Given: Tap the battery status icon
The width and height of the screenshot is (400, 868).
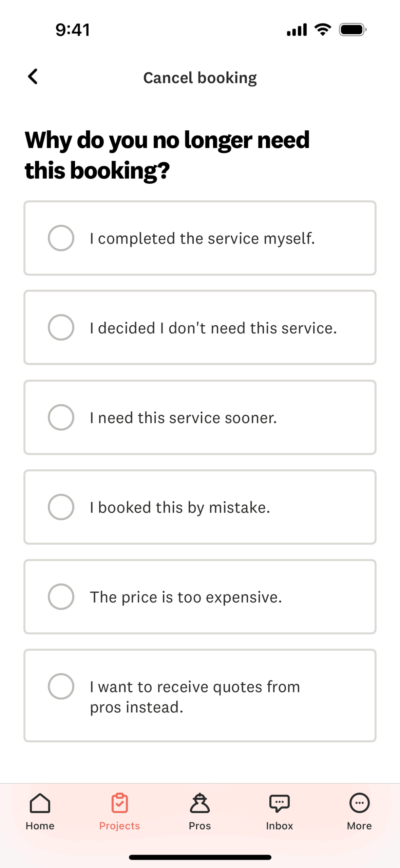Looking at the screenshot, I should pos(353,30).
